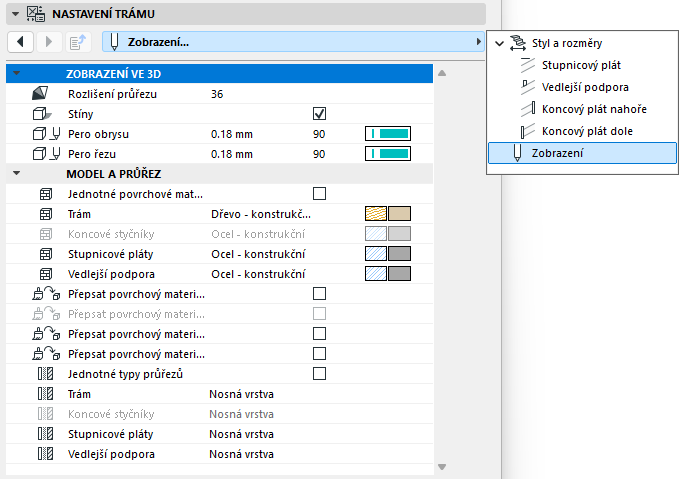The width and height of the screenshot is (681, 479).
Task: Collapse the ZOBRAZENÍ VE 3D section
Action: (17, 73)
